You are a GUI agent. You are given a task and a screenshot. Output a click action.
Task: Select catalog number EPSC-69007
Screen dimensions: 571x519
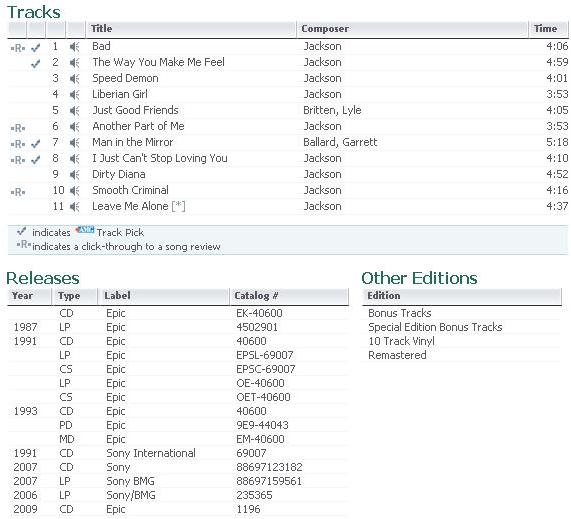(265, 369)
